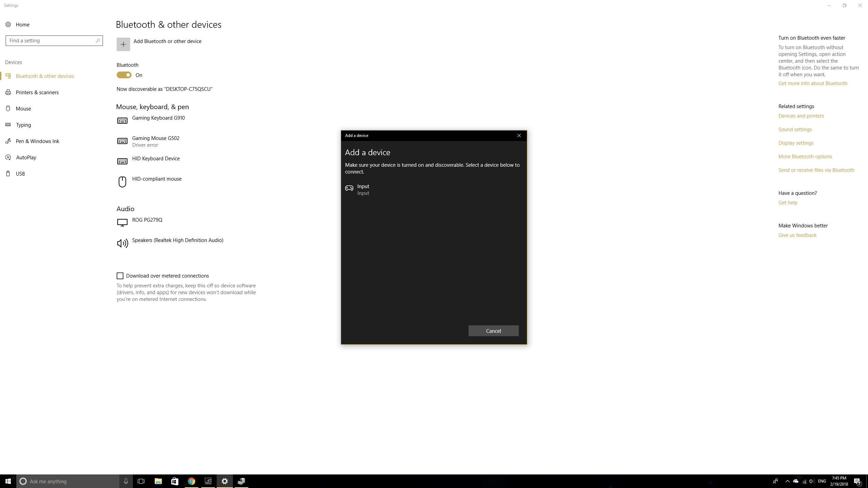Click the ROG PG279Q monitor icon
The image size is (868, 488).
(x=122, y=223)
